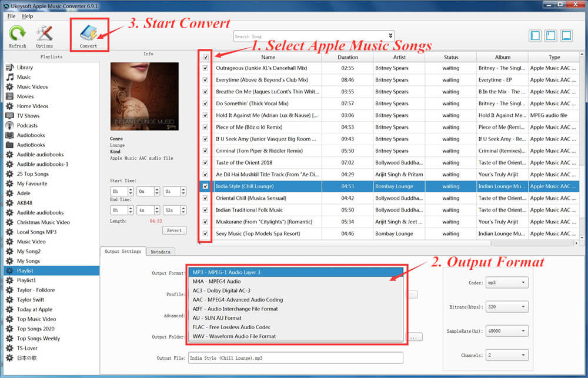Screen dimensions: 588x378
Task: Open the SampleRate(hz) dropdown
Action: pos(507,331)
